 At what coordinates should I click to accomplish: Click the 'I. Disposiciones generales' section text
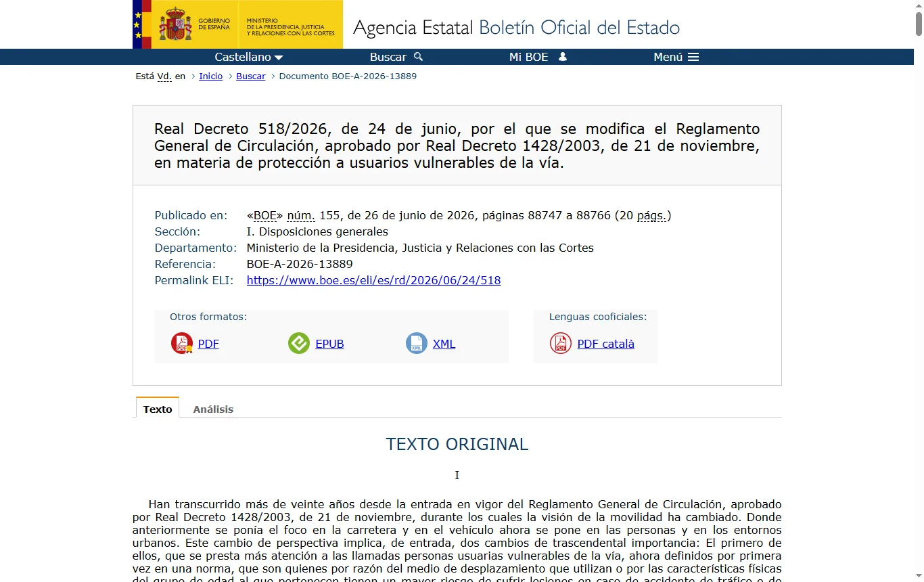coord(317,231)
